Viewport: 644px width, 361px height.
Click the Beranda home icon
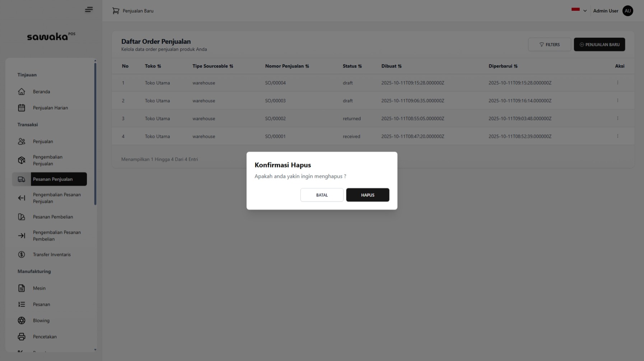point(22,92)
